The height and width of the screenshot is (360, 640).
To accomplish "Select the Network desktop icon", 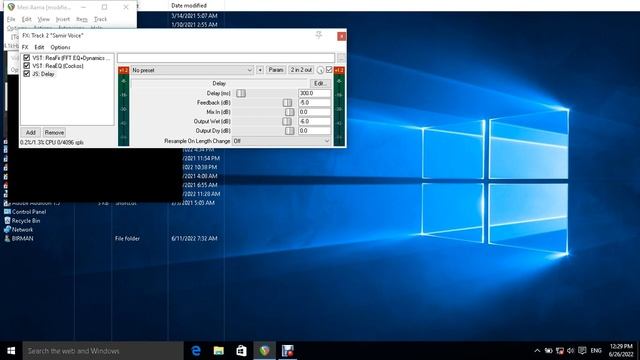I will (x=18, y=230).
